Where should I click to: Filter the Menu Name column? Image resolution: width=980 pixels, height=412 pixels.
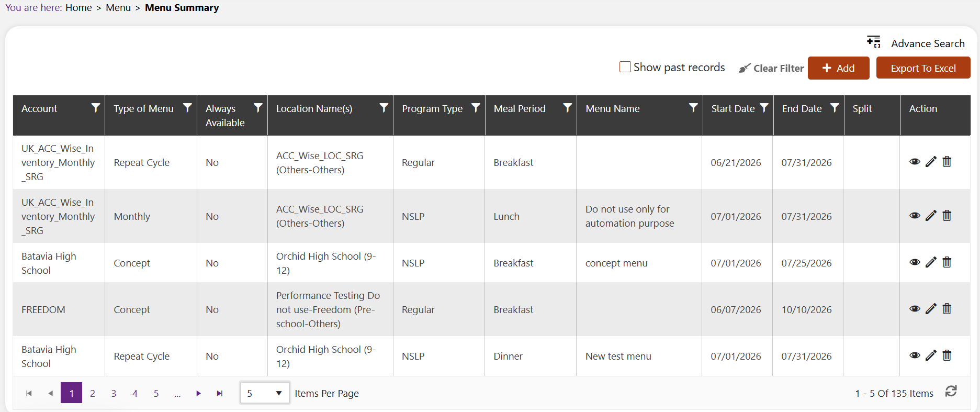pyautogui.click(x=693, y=108)
